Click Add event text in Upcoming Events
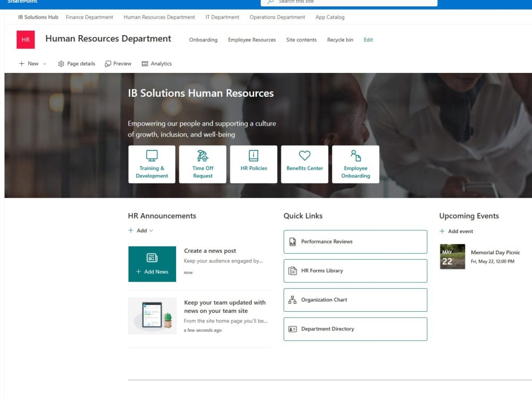This screenshot has height=399, width=532. click(460, 231)
